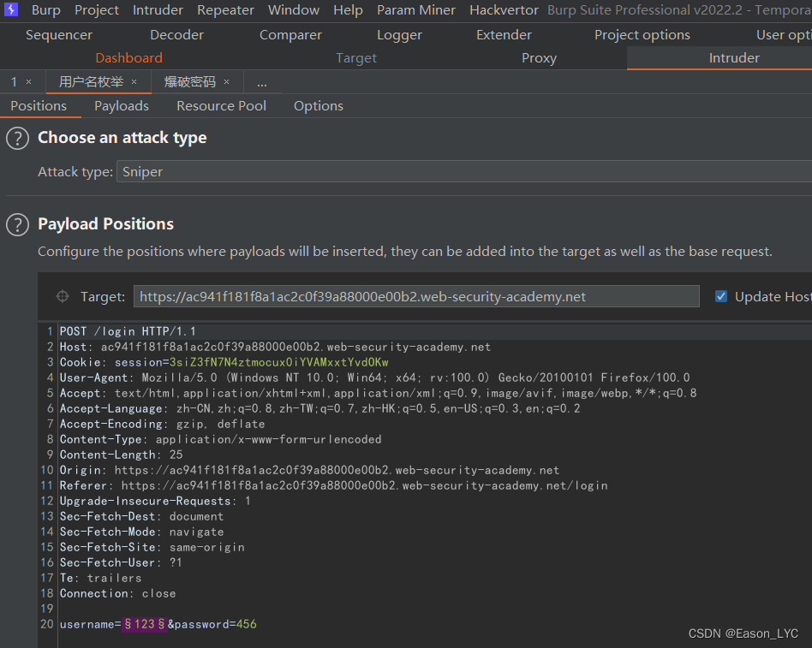The image size is (812, 648).
Task: Toggle the Update Host header checkbox
Action: tap(721, 296)
